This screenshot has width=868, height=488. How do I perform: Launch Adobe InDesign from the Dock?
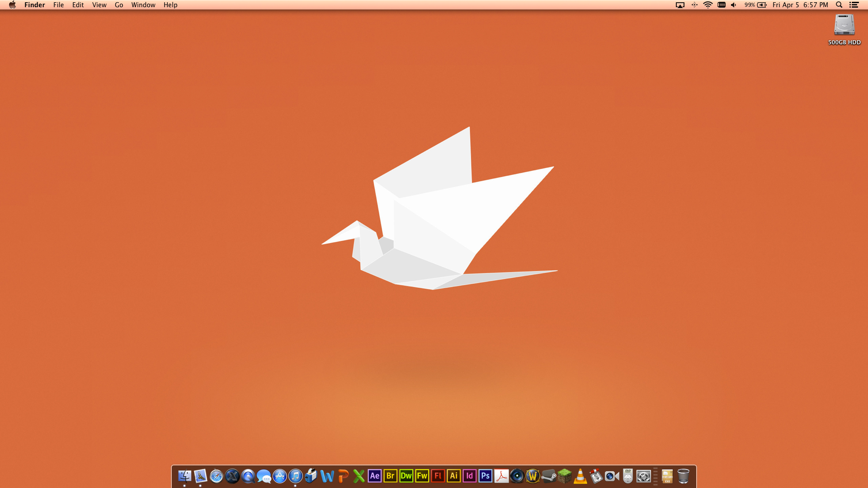pyautogui.click(x=469, y=476)
